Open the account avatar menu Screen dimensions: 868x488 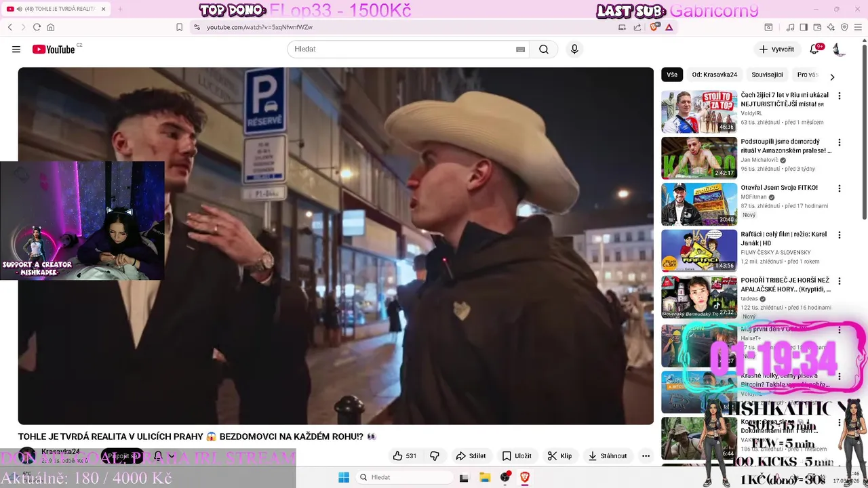click(x=839, y=49)
